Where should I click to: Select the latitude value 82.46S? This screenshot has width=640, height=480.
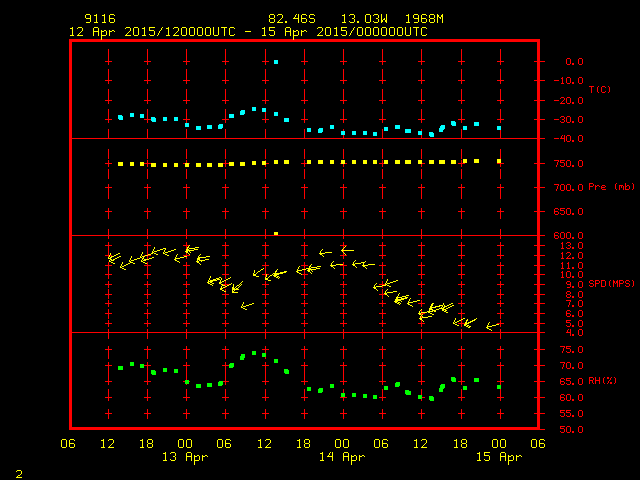[291, 19]
